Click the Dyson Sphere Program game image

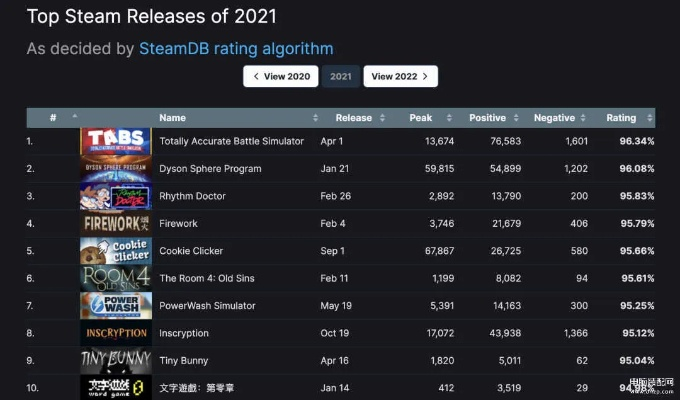tap(115, 169)
